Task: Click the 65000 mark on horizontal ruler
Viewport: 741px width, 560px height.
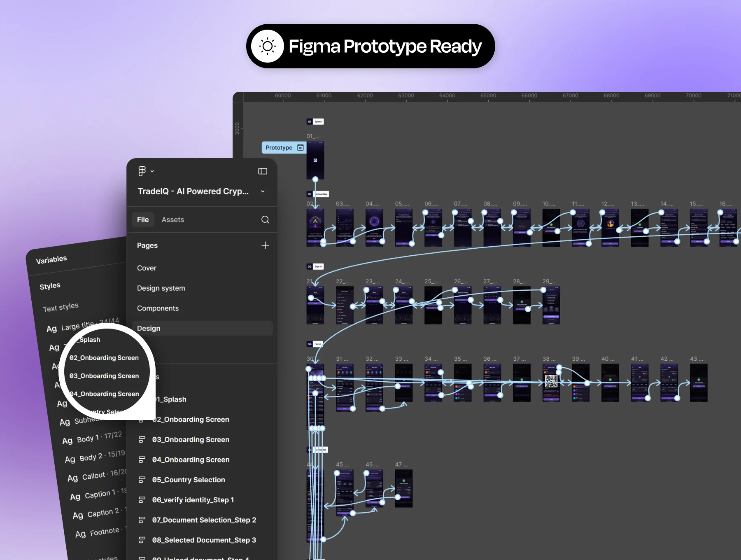Action: coord(488,96)
